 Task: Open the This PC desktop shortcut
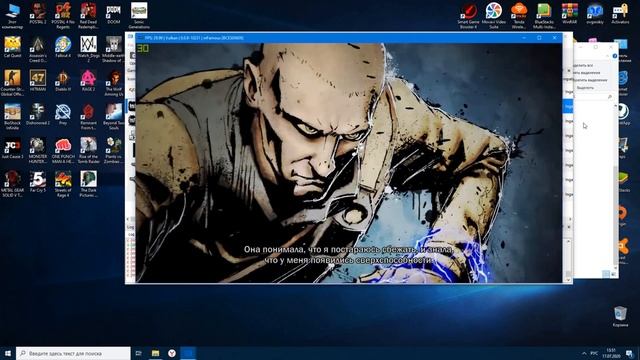(x=12, y=16)
